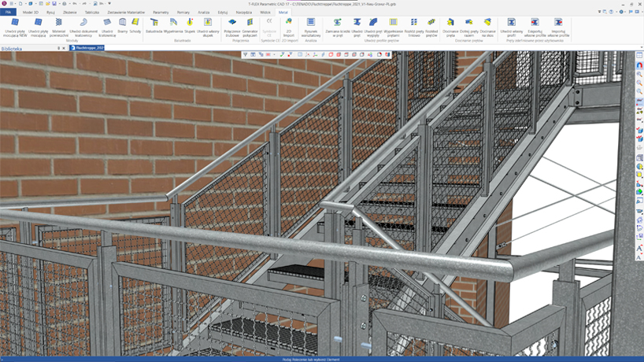Choose the Wypełnienia tool
Screen dimensions: 644x362
[x=173, y=26]
